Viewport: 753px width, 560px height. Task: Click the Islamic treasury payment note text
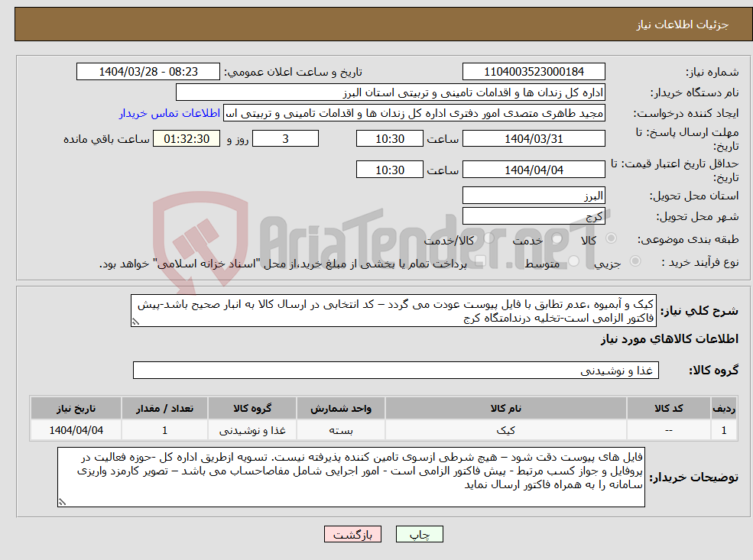point(283,264)
